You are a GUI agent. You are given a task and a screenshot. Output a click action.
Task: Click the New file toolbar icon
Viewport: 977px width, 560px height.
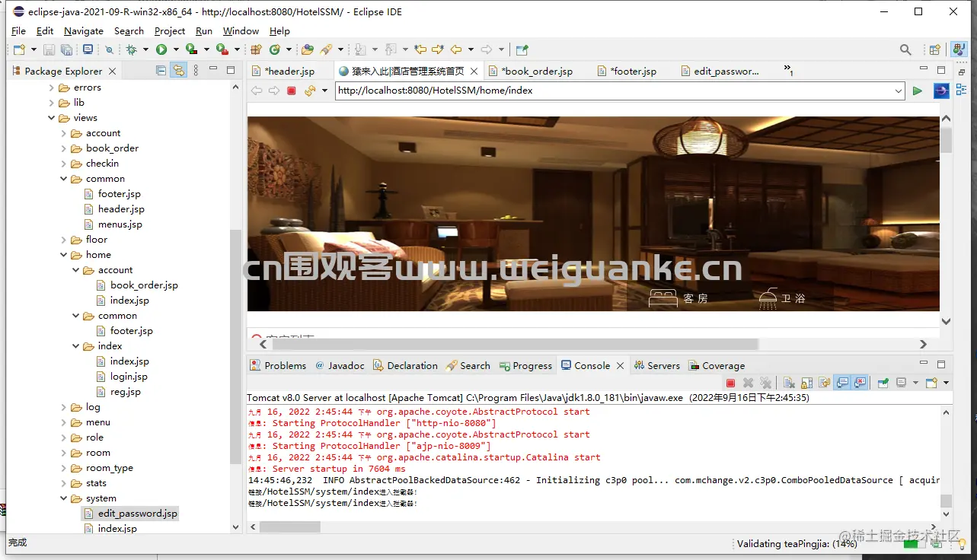[x=19, y=49]
